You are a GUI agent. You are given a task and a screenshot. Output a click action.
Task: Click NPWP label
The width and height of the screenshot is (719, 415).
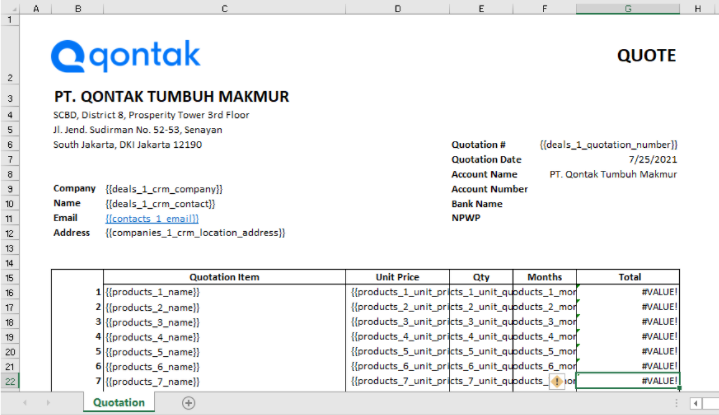point(466,218)
